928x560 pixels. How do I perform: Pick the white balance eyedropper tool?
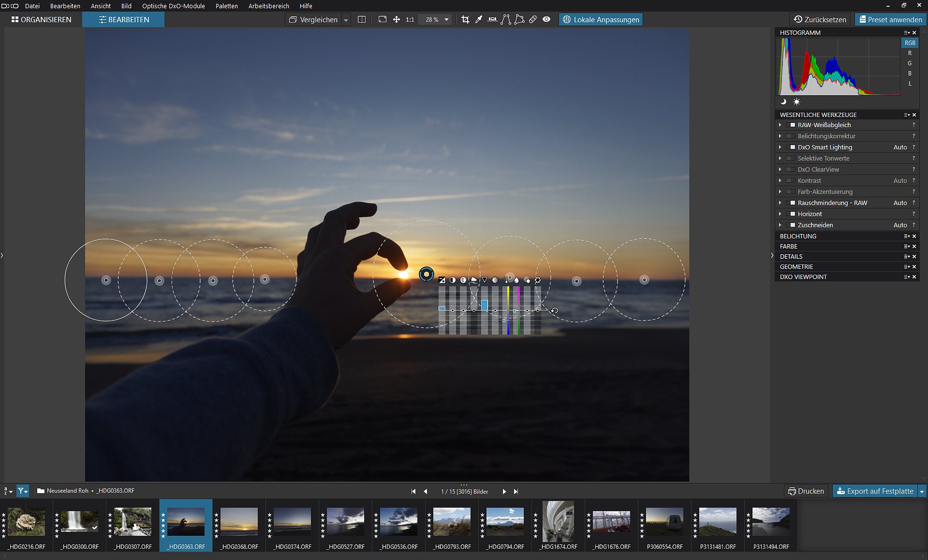point(479,19)
